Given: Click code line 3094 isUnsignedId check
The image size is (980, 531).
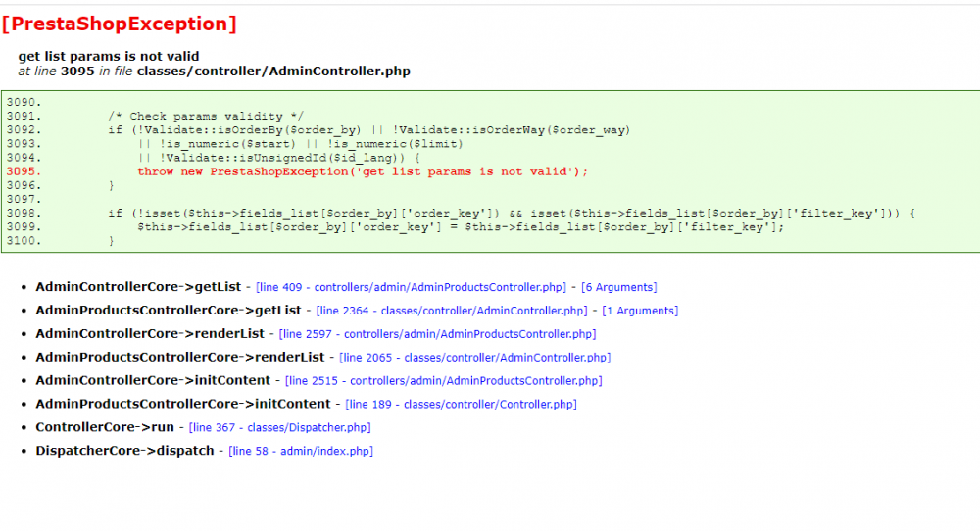Looking at the screenshot, I should pyautogui.click(x=278, y=158).
